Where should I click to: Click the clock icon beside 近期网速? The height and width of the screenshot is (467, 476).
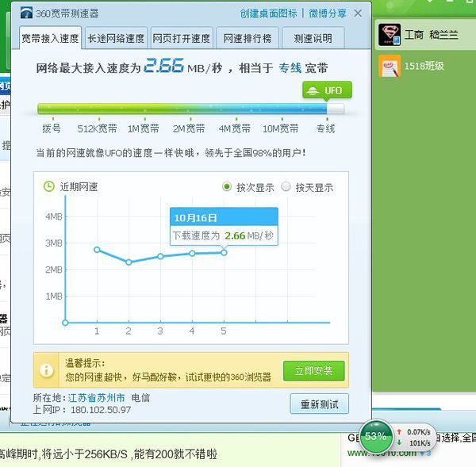click(49, 186)
